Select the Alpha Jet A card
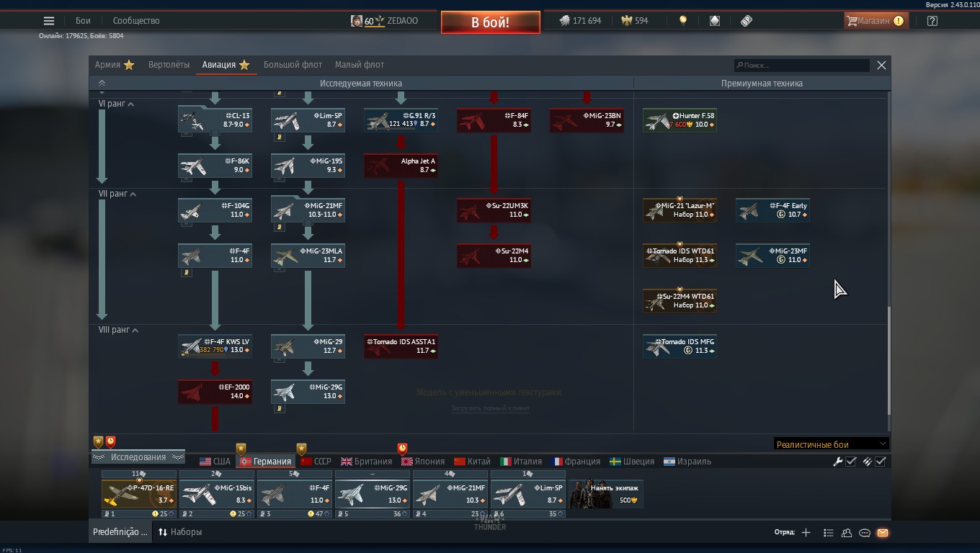Image resolution: width=980 pixels, height=553 pixels. 401,166
